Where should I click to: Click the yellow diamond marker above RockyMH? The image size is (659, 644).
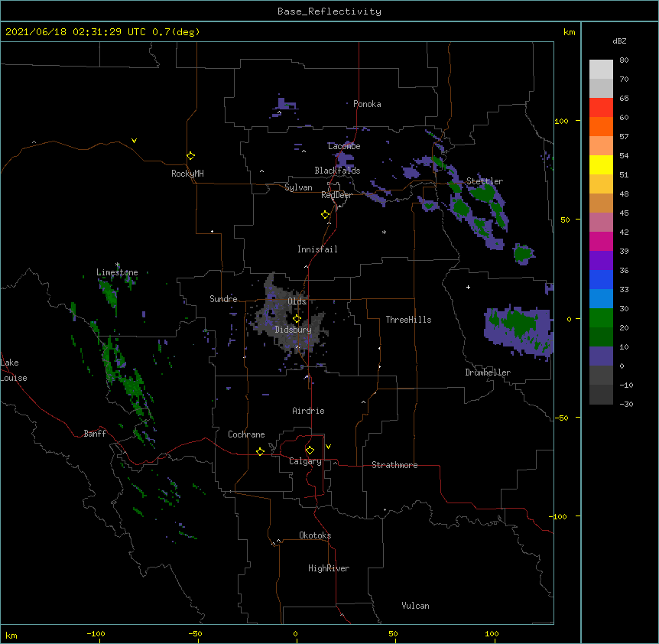pos(191,156)
